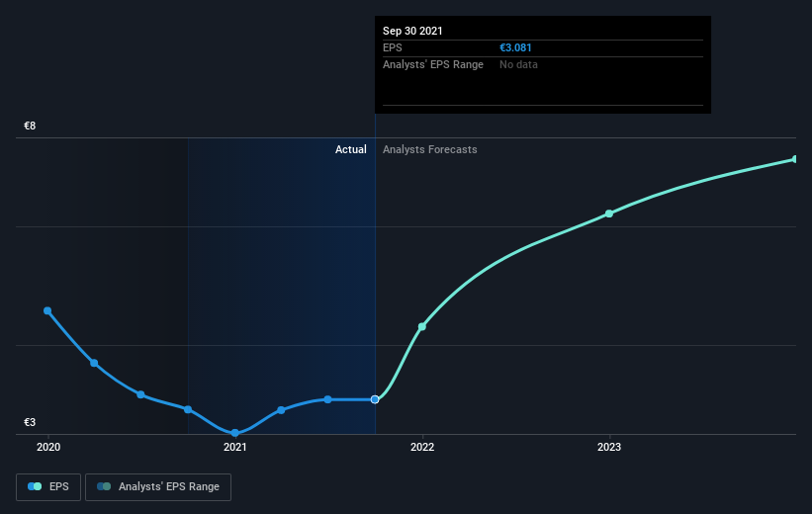Click the 2021 x-axis label
This screenshot has width=812, height=514.
click(235, 447)
